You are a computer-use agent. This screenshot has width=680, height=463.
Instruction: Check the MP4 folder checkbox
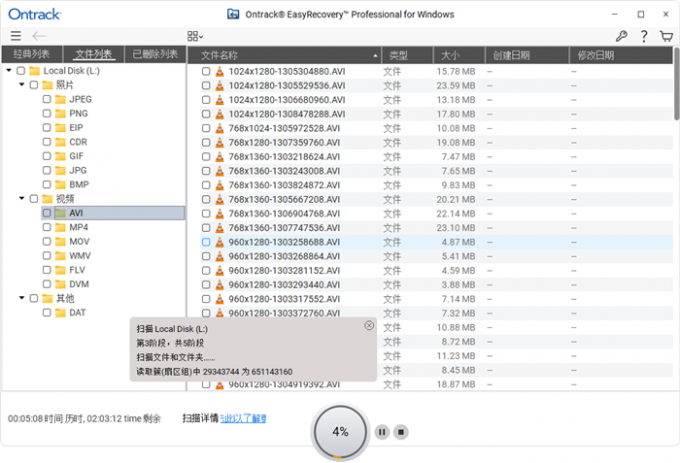pyautogui.click(x=47, y=227)
